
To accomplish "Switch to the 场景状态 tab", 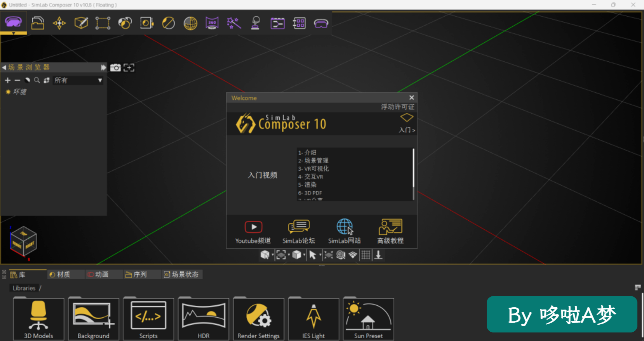I will [x=181, y=275].
